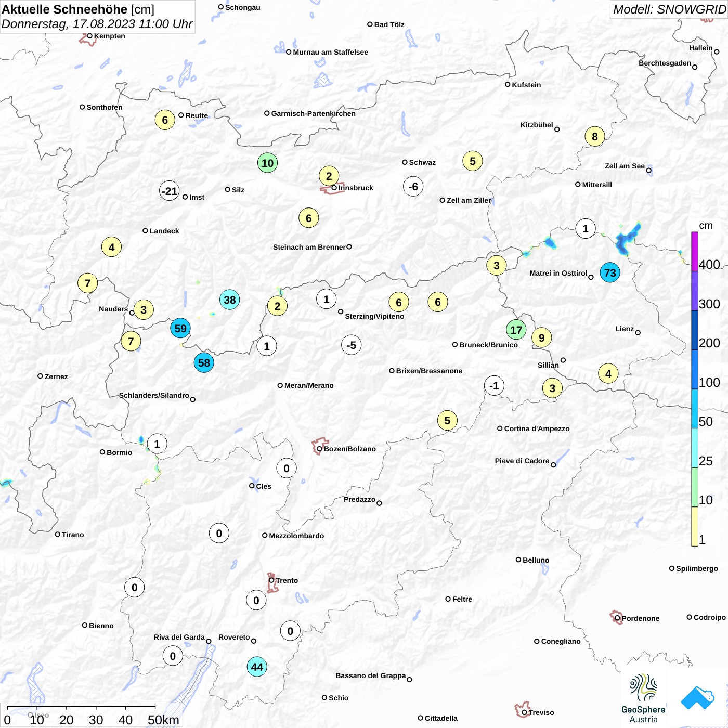Viewport: 728px width, 728px height.
Task: Select the -6 marker near Schwaz
Action: (x=413, y=187)
